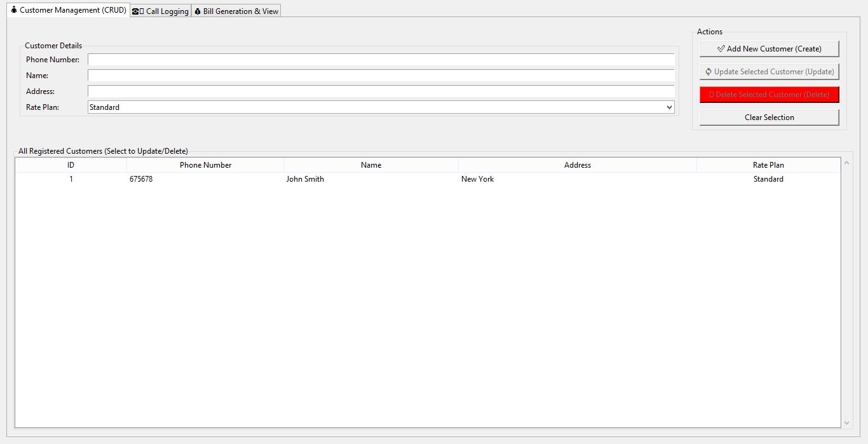868x444 pixels.
Task: Click the Address column header in table
Action: [577, 165]
